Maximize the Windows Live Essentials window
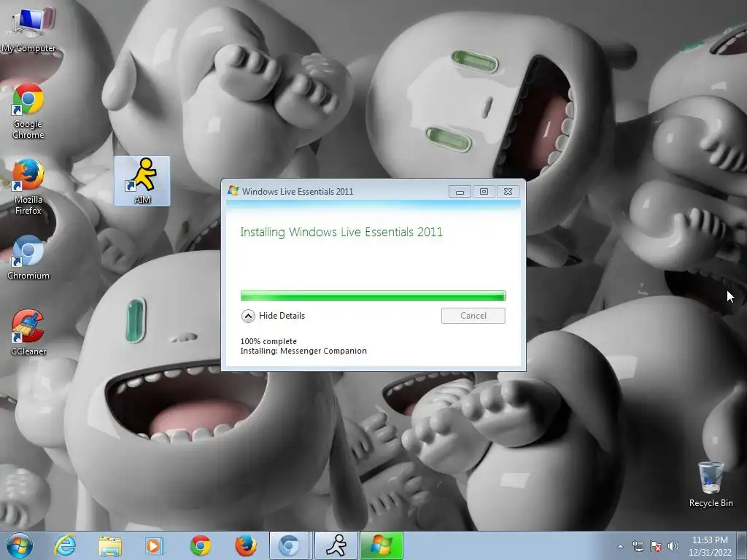747x560 pixels. 484,192
